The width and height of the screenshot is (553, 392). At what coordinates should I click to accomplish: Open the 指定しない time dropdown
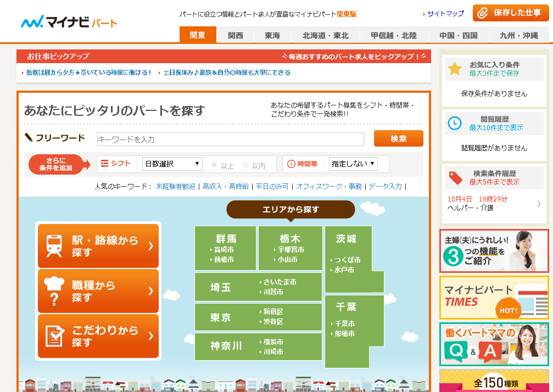tap(354, 164)
